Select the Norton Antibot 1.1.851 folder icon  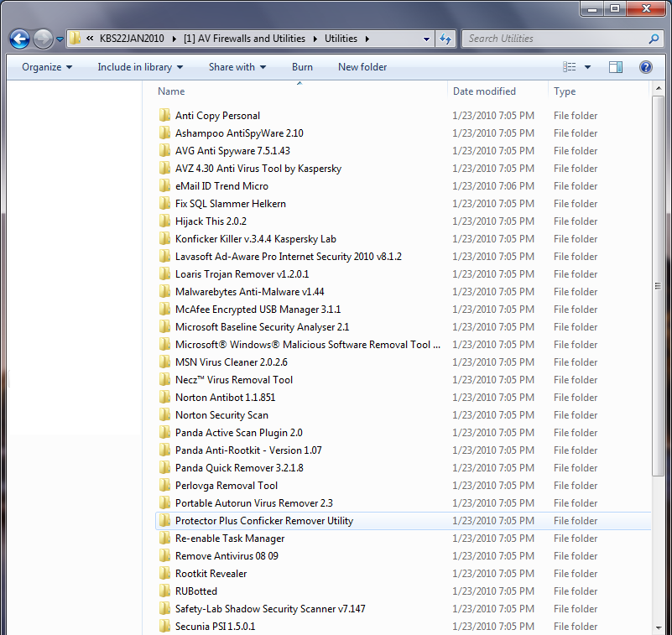click(x=164, y=397)
